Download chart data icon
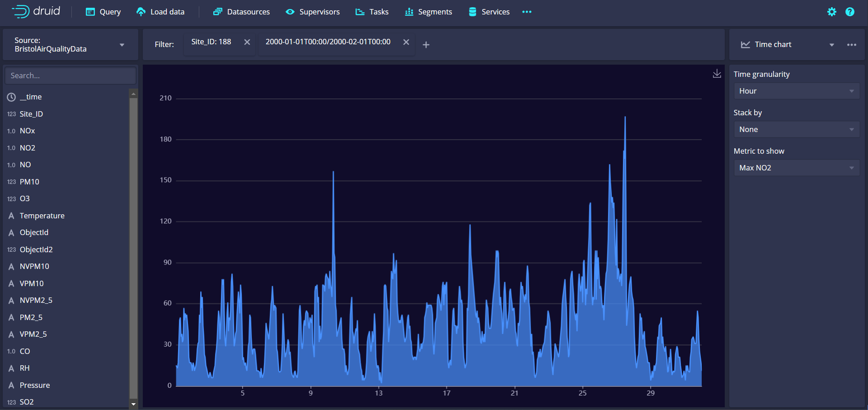The width and height of the screenshot is (868, 410). pos(717,74)
